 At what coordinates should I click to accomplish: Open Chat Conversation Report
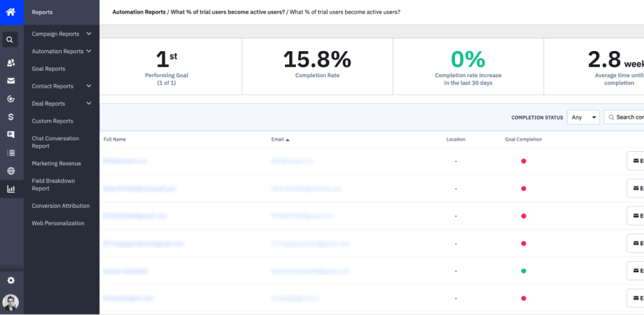click(55, 142)
